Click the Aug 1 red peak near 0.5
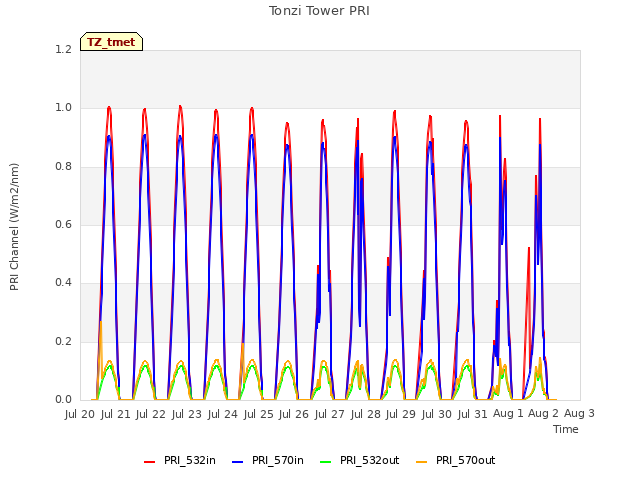The image size is (640, 480). click(x=529, y=249)
